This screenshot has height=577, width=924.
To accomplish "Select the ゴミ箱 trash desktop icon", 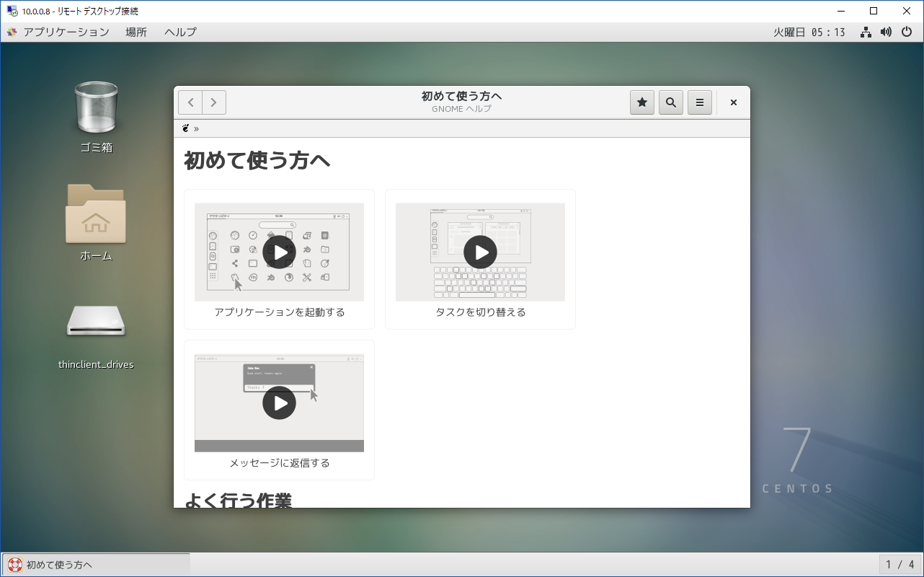I will click(x=97, y=108).
